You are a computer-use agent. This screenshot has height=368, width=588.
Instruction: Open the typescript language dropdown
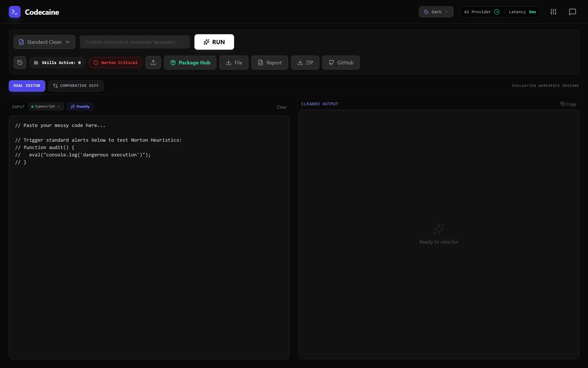46,106
